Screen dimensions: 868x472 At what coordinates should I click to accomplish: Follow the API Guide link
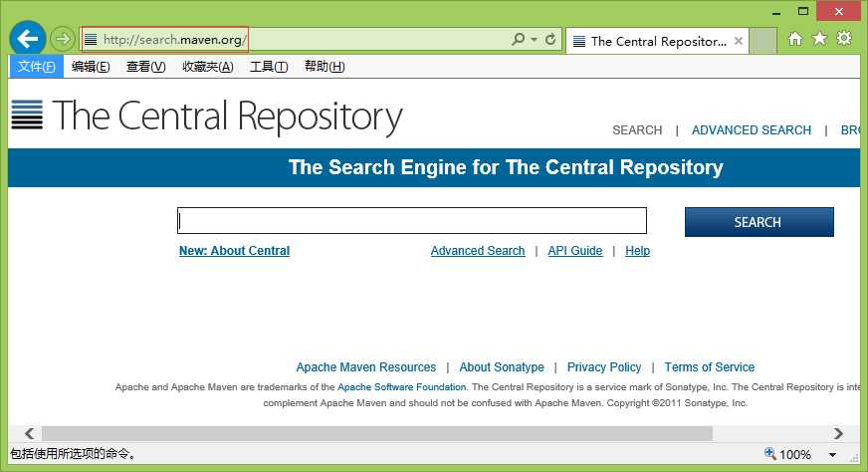pyautogui.click(x=575, y=251)
